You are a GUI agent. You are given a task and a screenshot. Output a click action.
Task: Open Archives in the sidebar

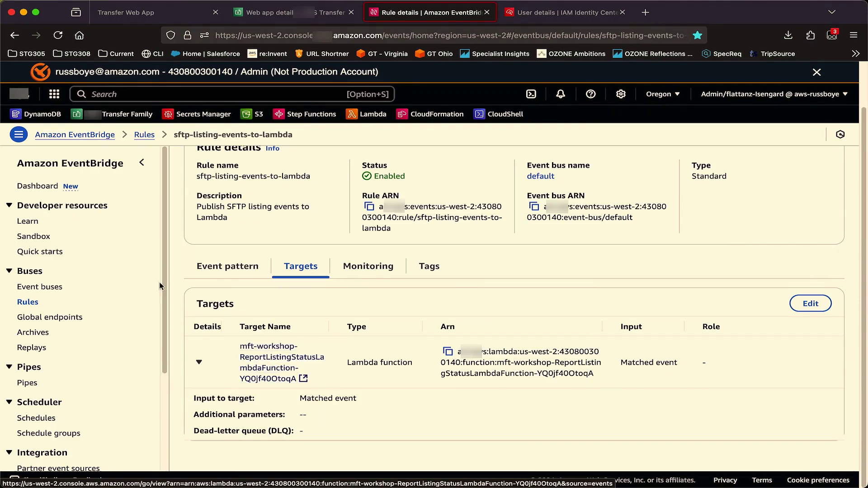pyautogui.click(x=33, y=332)
